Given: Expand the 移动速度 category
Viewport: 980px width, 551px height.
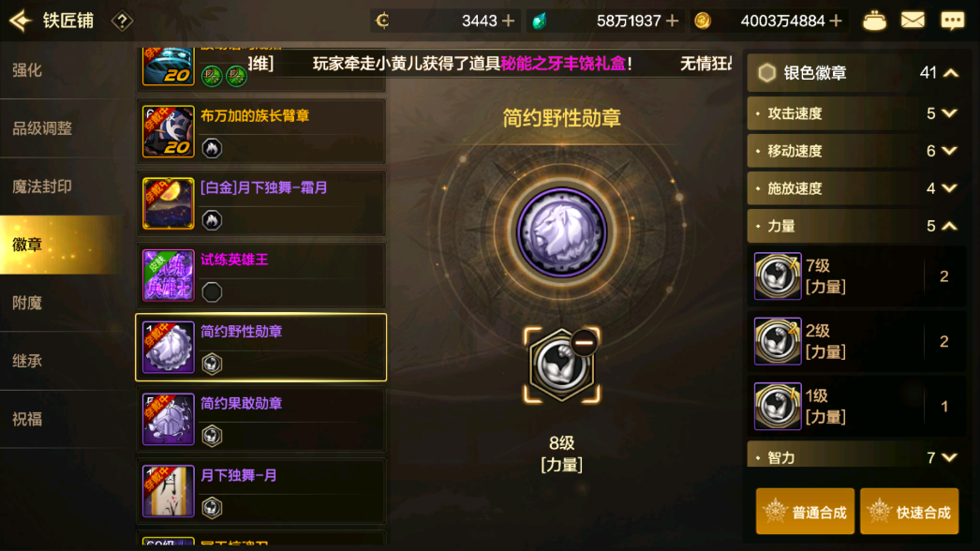Looking at the screenshot, I should 855,151.
